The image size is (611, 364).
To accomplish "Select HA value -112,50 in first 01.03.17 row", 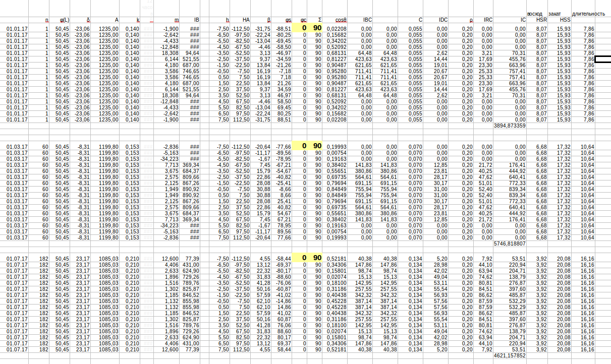I will click(241, 147).
